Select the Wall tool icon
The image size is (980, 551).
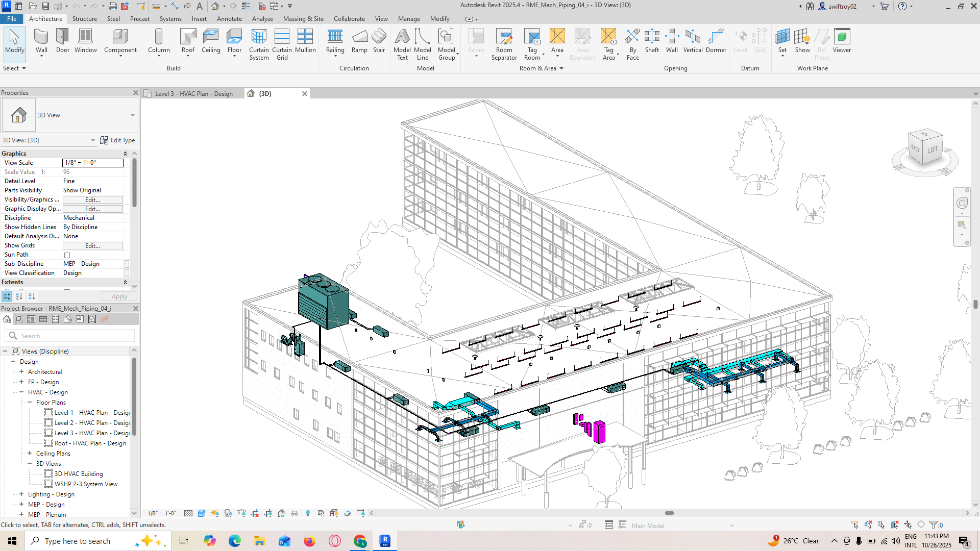point(41,37)
